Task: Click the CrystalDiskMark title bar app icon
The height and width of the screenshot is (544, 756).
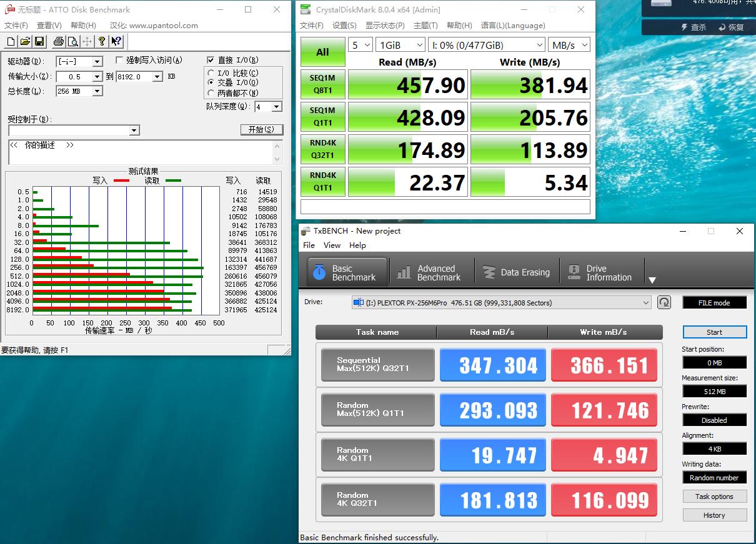Action: point(305,9)
